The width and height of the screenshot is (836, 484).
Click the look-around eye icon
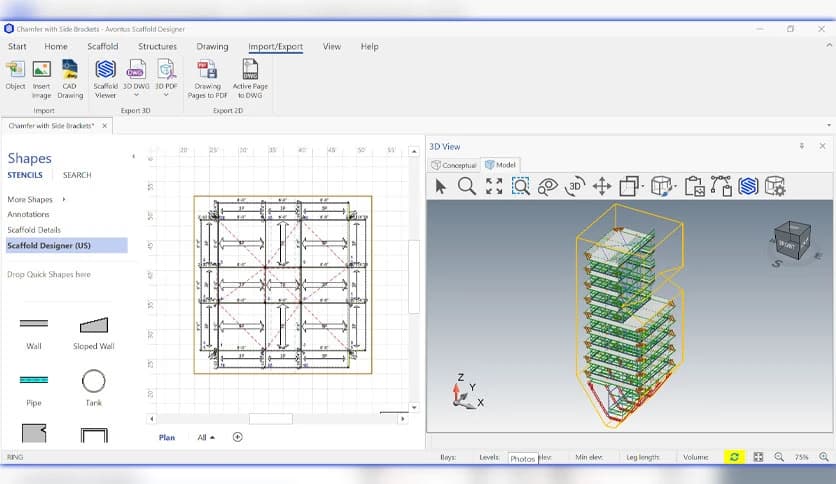tap(548, 187)
